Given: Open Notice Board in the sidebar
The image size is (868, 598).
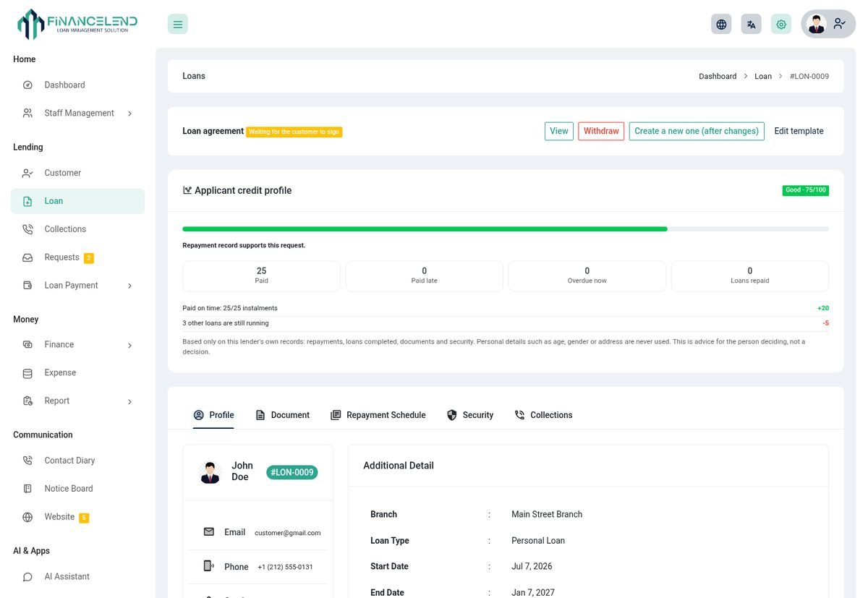Looking at the screenshot, I should click(77, 489).
